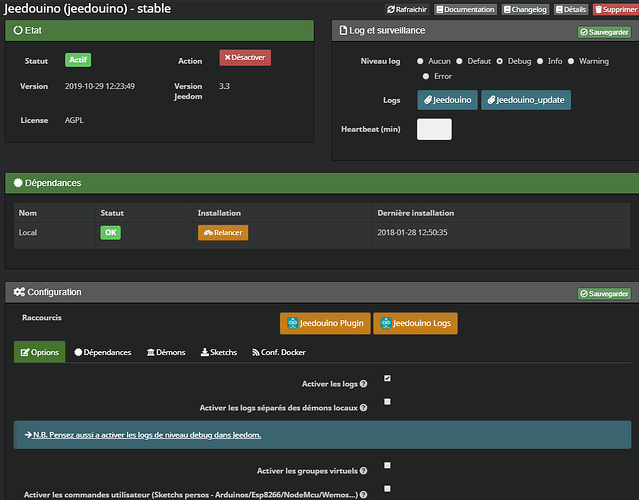Switch to the Sketchs tab
Image resolution: width=639 pixels, height=500 pixels.
click(x=219, y=352)
